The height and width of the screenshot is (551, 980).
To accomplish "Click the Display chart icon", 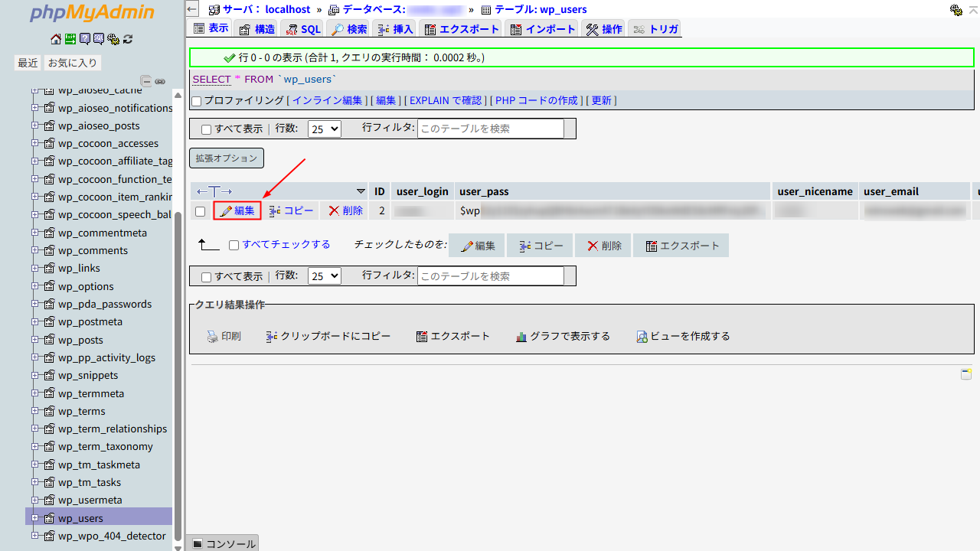I will [521, 337].
